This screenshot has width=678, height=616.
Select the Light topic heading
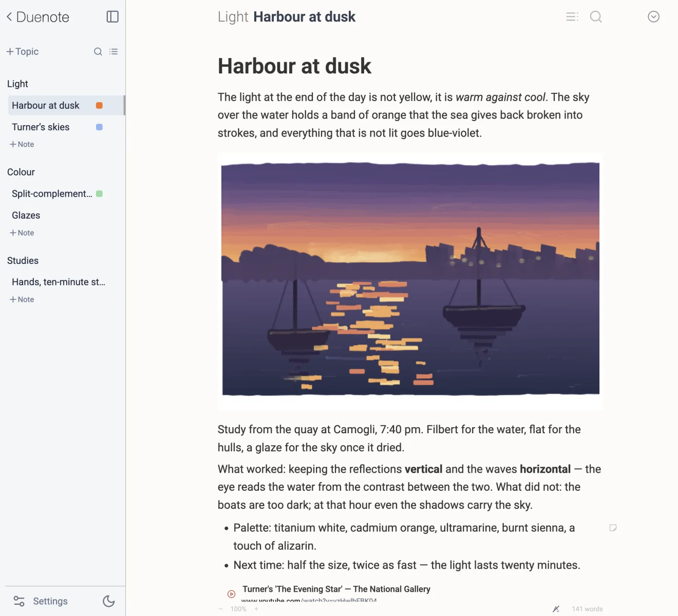tap(17, 84)
